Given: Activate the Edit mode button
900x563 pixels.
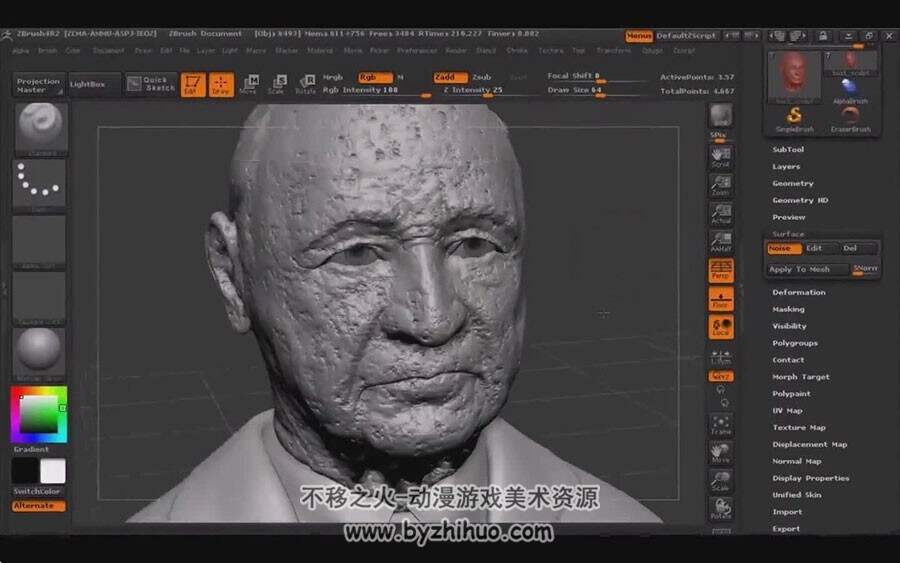Looking at the screenshot, I should tap(193, 84).
